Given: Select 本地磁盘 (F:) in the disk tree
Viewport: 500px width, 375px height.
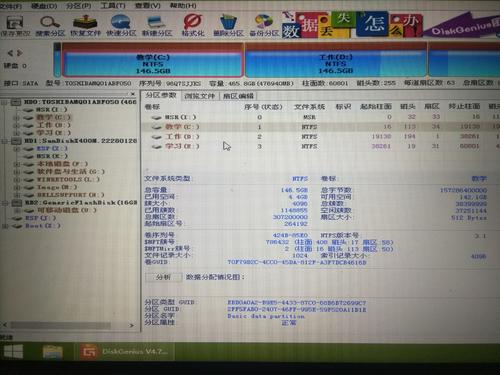Looking at the screenshot, I should (62, 164).
